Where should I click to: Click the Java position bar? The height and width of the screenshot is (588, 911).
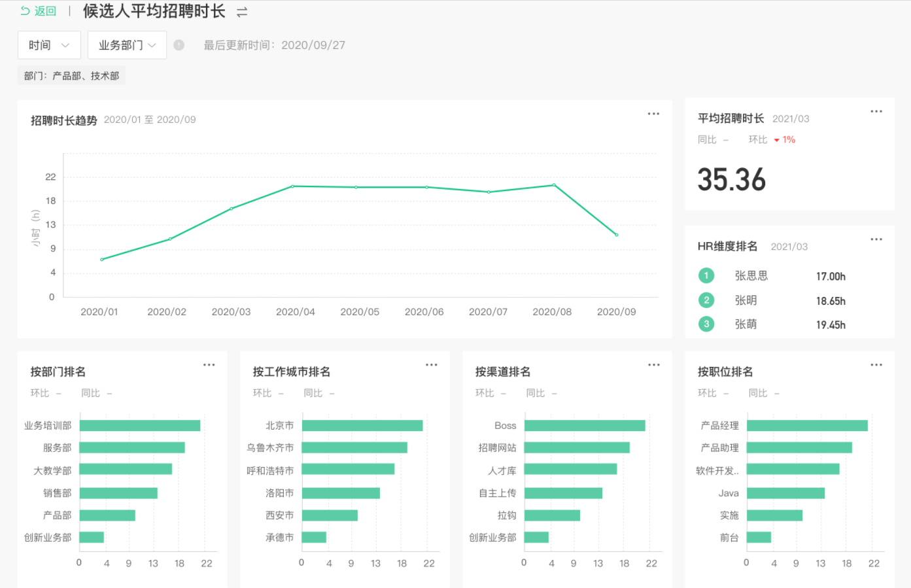click(x=785, y=493)
